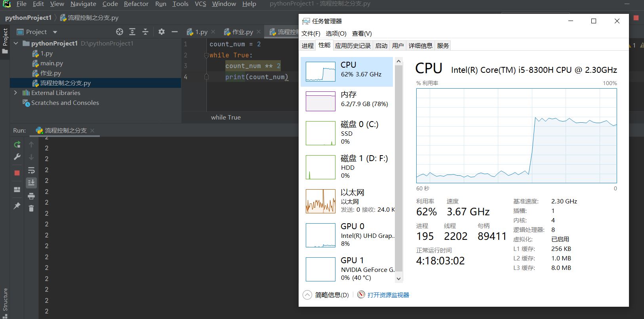Toggle the Project vertical side tab
The width and height of the screenshot is (644, 319).
click(5, 41)
